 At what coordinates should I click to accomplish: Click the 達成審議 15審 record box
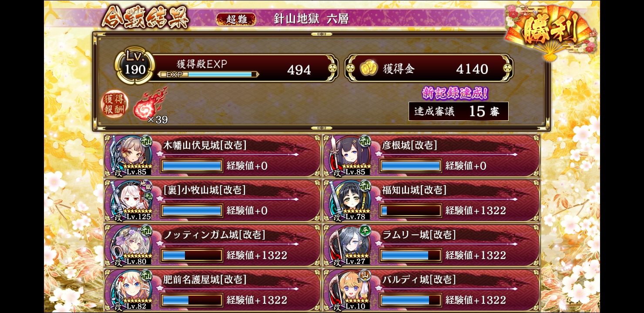(459, 111)
